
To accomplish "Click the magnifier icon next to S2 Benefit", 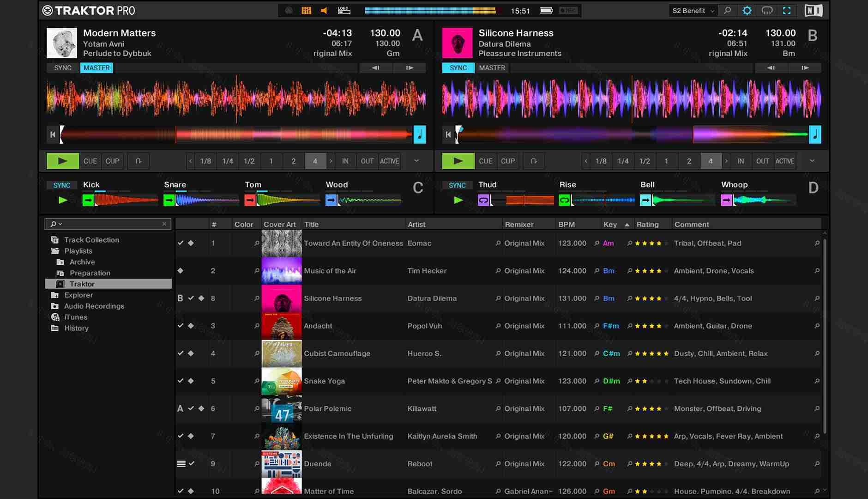I will coord(727,11).
